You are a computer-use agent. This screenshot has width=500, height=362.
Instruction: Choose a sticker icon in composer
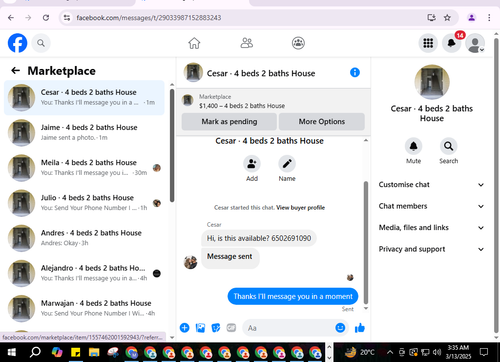click(x=216, y=328)
